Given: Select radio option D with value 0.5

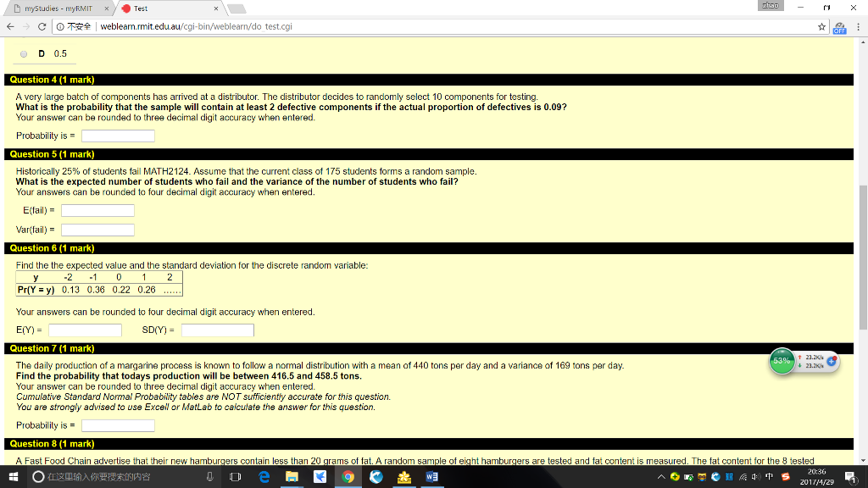Looking at the screenshot, I should coord(23,53).
